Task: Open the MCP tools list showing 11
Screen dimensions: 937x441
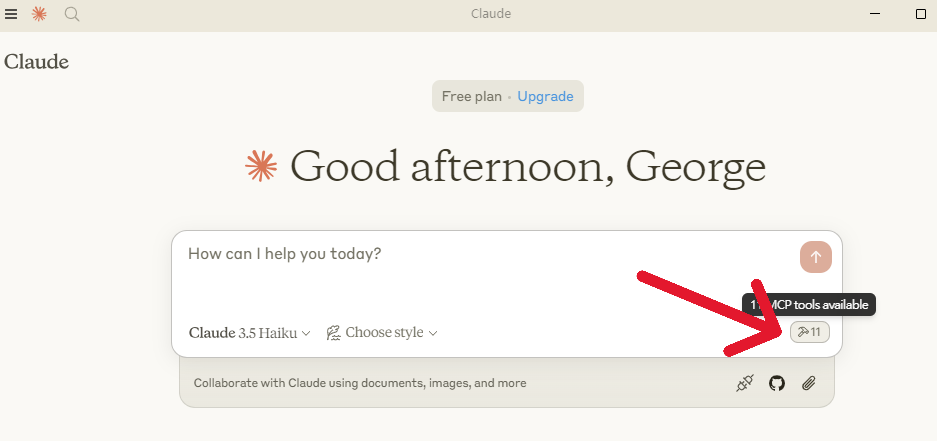Action: [810, 332]
